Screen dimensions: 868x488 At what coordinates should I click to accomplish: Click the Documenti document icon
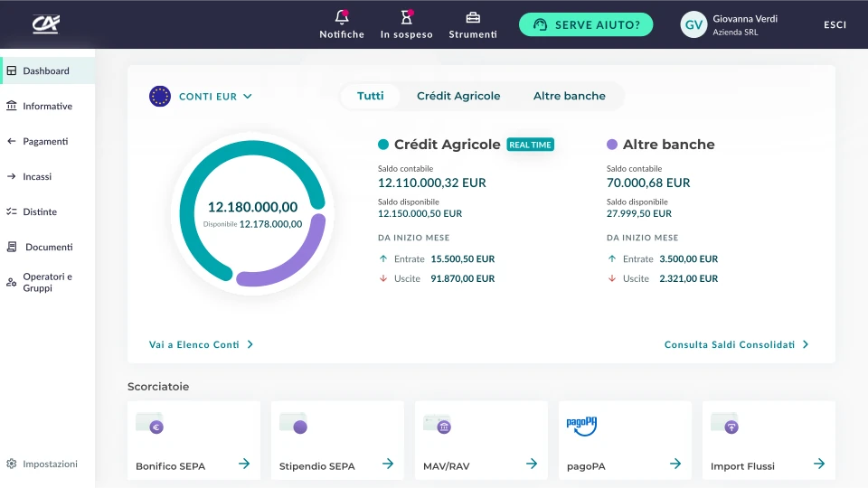[x=12, y=247]
